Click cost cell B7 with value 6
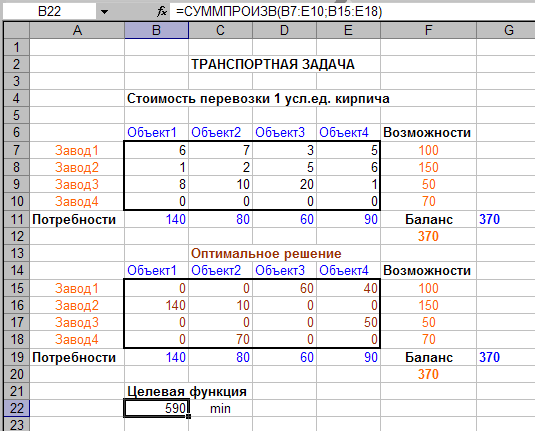The height and width of the screenshot is (431, 535). (x=156, y=150)
